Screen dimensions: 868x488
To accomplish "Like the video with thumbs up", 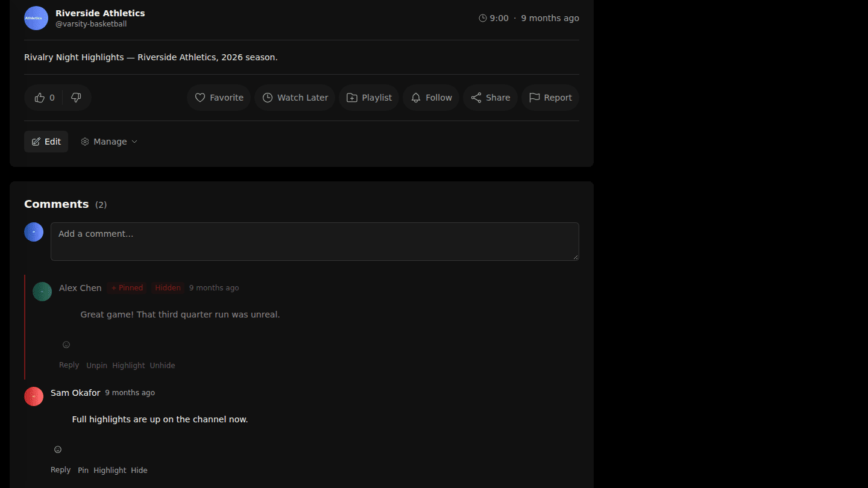I will point(44,98).
